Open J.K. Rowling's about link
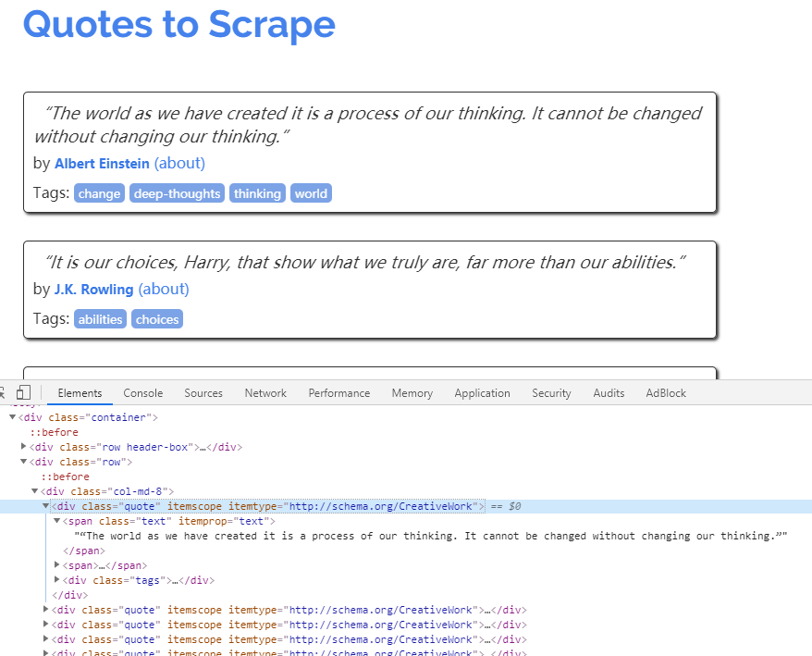Image resolution: width=812 pixels, height=656 pixels. (164, 289)
